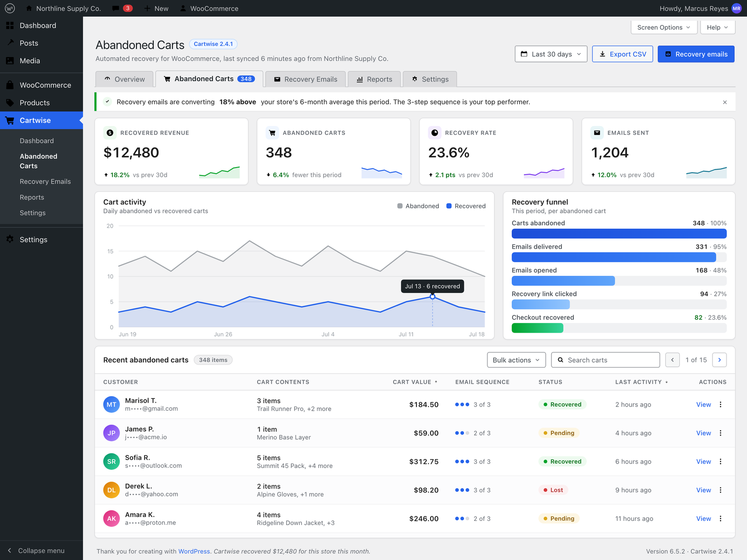This screenshot has height=560, width=747.
Task: Open comments bubble showing 3 pending
Action: click(122, 8)
